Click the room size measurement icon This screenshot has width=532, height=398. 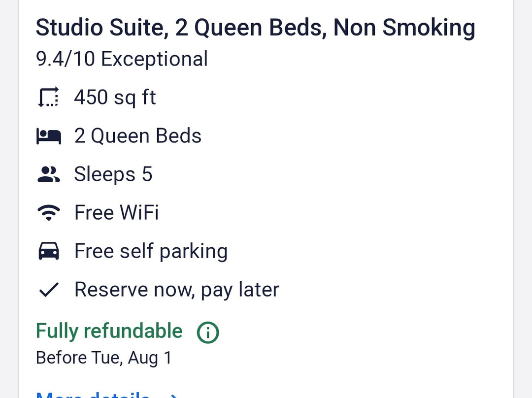tap(48, 97)
